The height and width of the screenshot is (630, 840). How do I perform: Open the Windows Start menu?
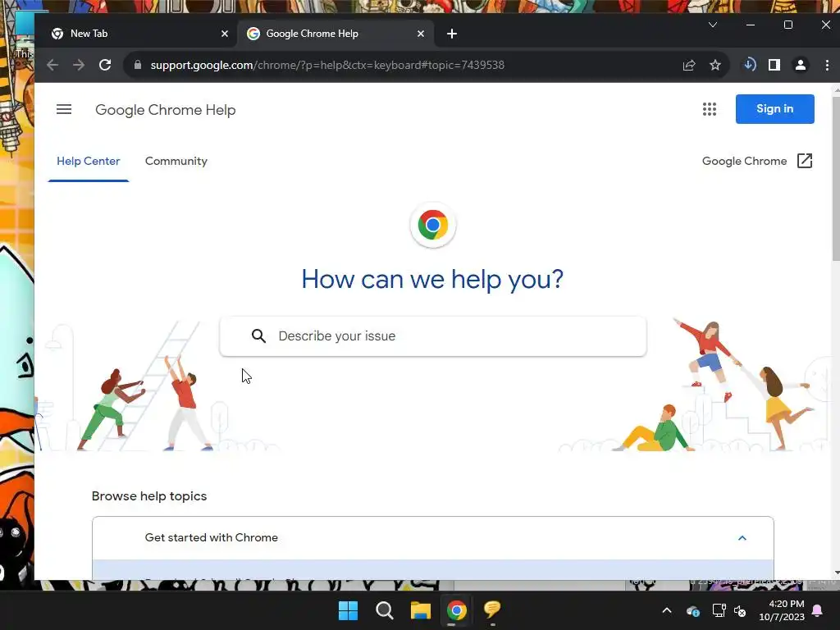pos(348,610)
